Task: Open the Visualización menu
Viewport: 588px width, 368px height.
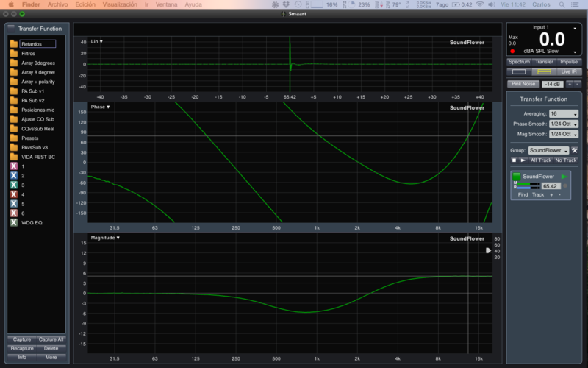Action: pyautogui.click(x=119, y=4)
